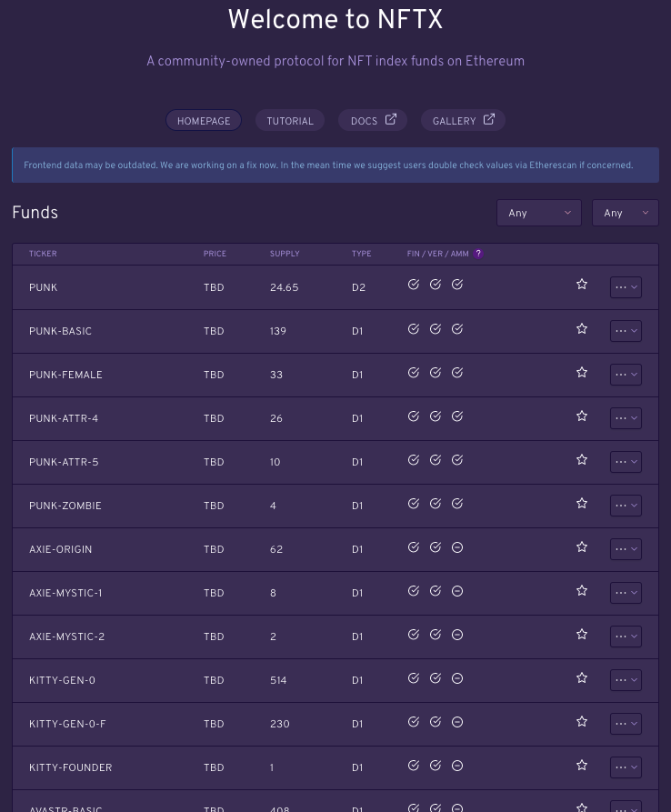Click the FIN checkmark icon for PUNK-BASIC

coord(413,329)
